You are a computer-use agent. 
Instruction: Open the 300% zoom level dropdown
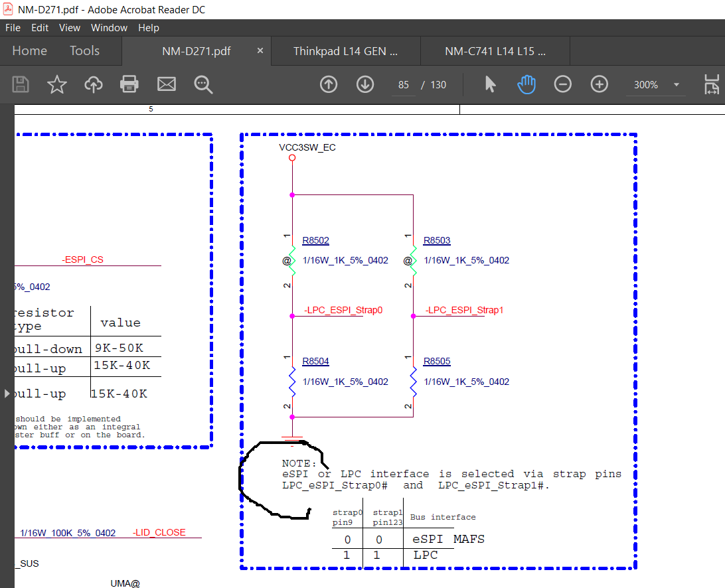(677, 85)
